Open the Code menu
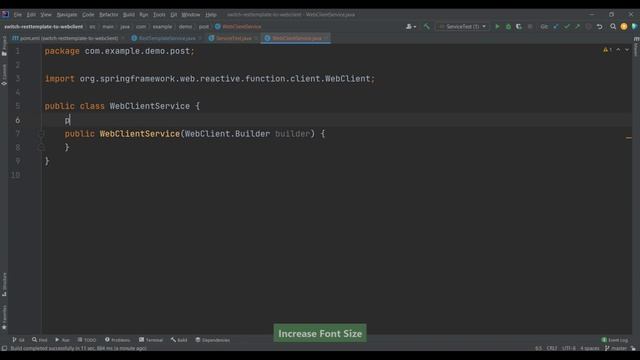This screenshot has height=360, width=640. pos(88,14)
